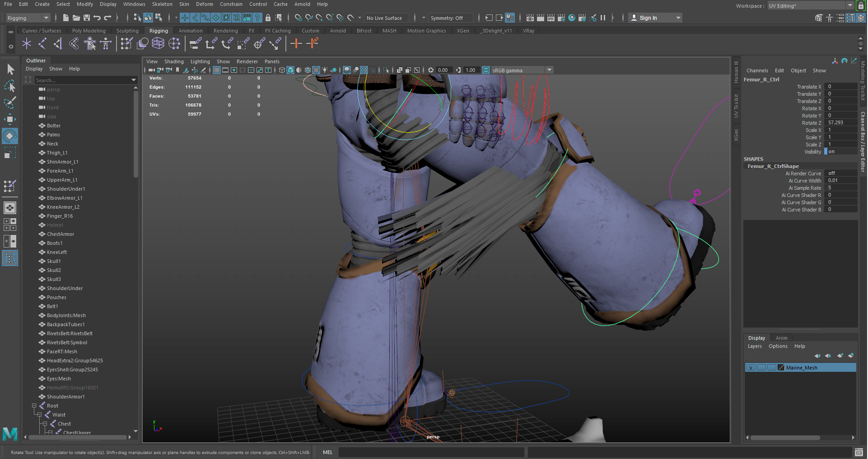The width and height of the screenshot is (868, 459).
Task: Select the Paint Skin Weights tool
Action: coord(126,44)
